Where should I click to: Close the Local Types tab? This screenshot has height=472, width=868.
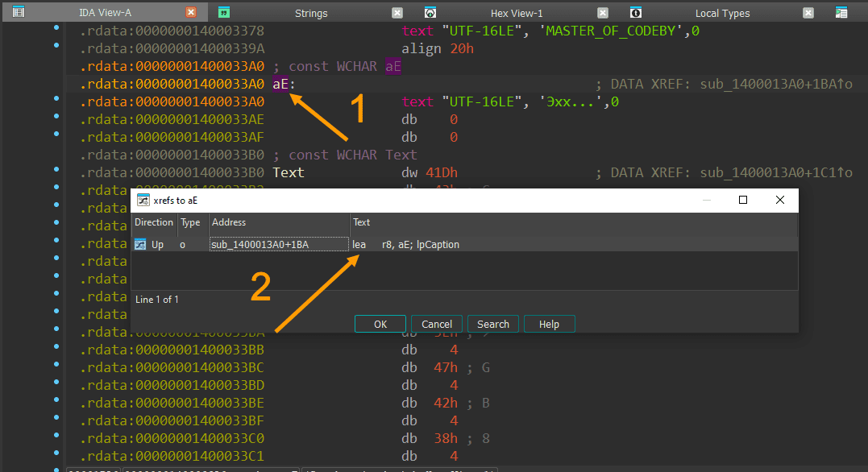(x=808, y=13)
